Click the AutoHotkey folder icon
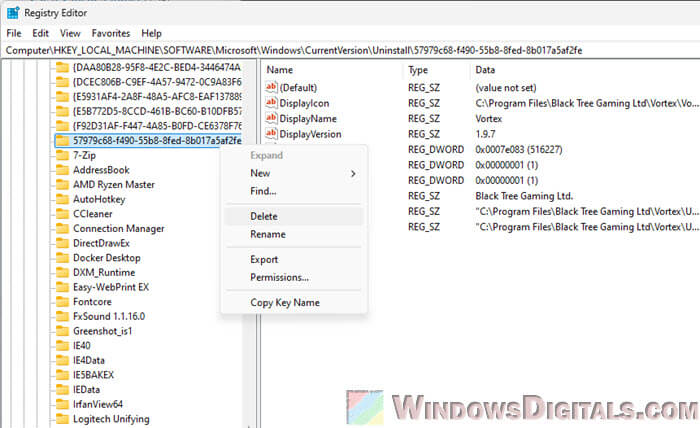 pos(62,199)
